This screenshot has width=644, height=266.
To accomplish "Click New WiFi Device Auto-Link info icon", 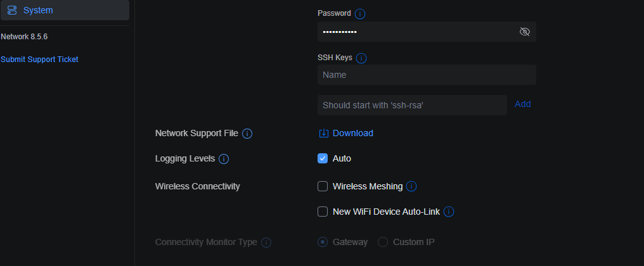I will pyautogui.click(x=449, y=212).
